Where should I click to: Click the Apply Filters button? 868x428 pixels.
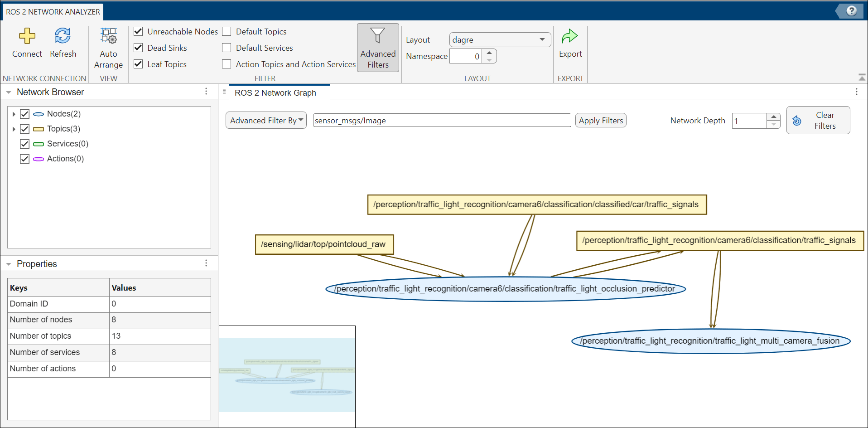[601, 121]
